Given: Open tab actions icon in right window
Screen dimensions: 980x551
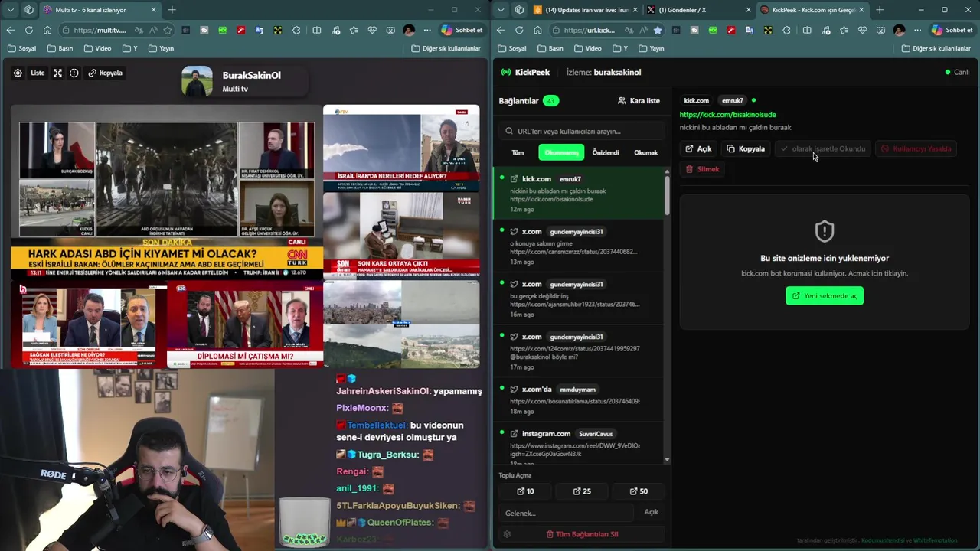Looking at the screenshot, I should (x=519, y=10).
